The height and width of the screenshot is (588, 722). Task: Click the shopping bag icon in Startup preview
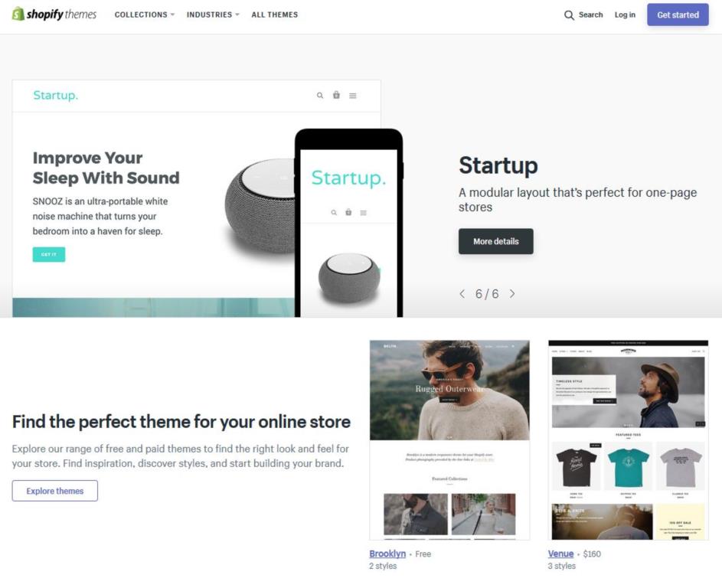337,95
